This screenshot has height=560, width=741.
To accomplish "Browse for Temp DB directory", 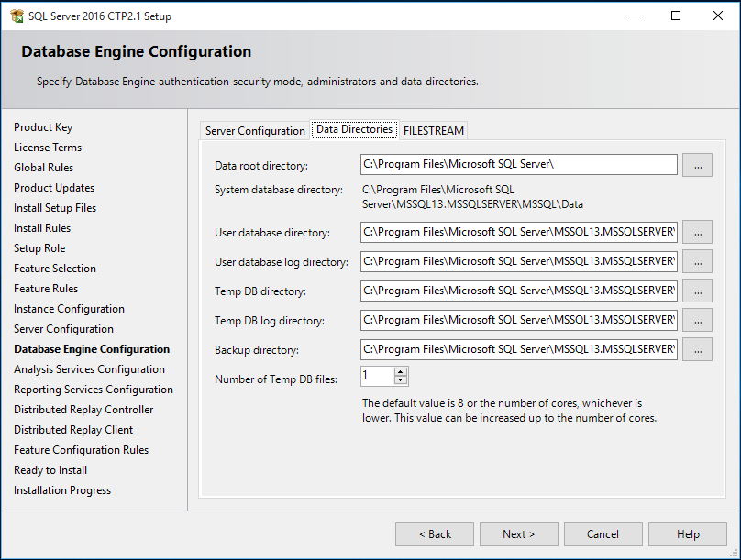I will coord(698,291).
